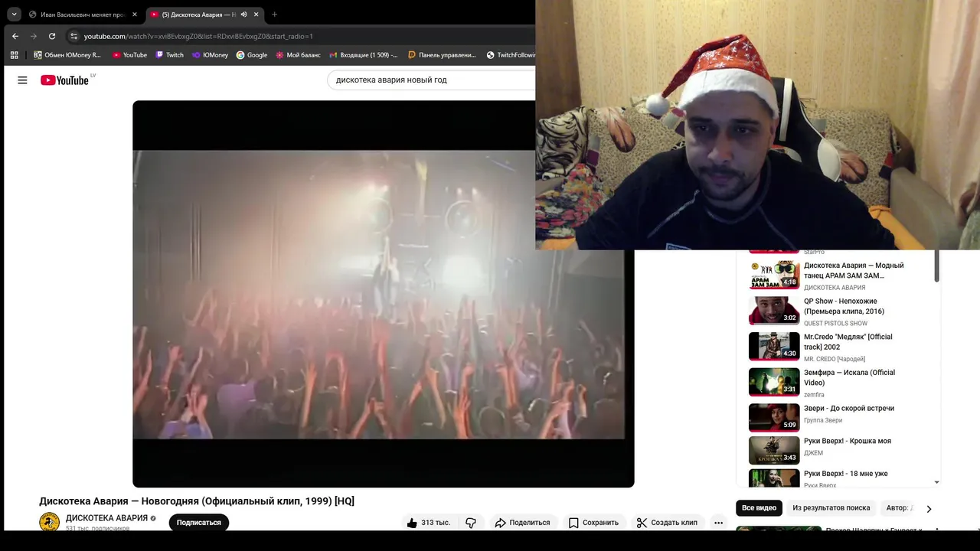Image resolution: width=980 pixels, height=551 pixels.
Task: Select the Все видео chip
Action: (x=759, y=508)
